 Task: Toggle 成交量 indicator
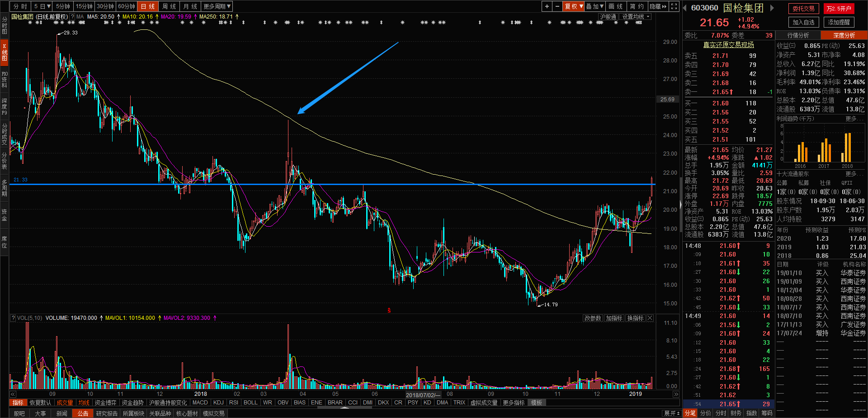pyautogui.click(x=65, y=403)
